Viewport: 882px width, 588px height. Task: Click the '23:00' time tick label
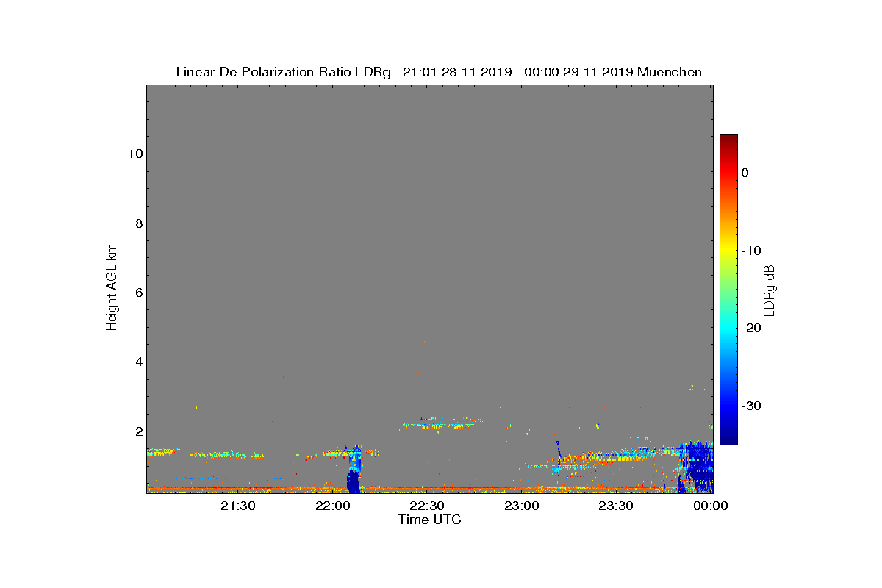tap(522, 506)
